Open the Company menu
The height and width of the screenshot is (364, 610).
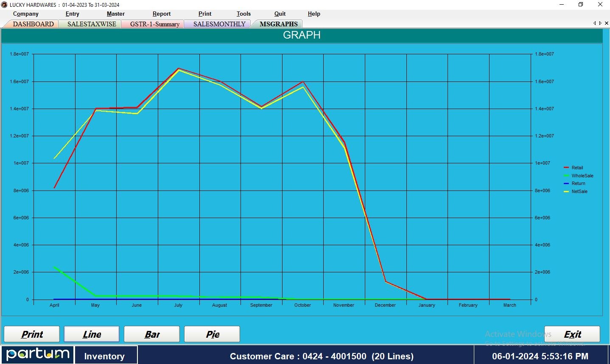tap(25, 14)
